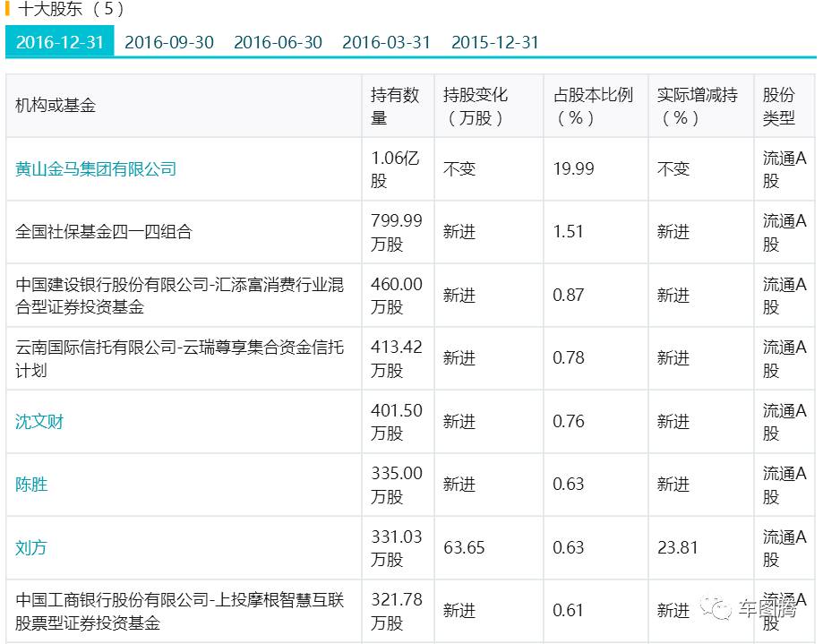Image resolution: width=823 pixels, height=644 pixels.
Task: Click the 0.87 share ratio cell
Action: tap(569, 296)
